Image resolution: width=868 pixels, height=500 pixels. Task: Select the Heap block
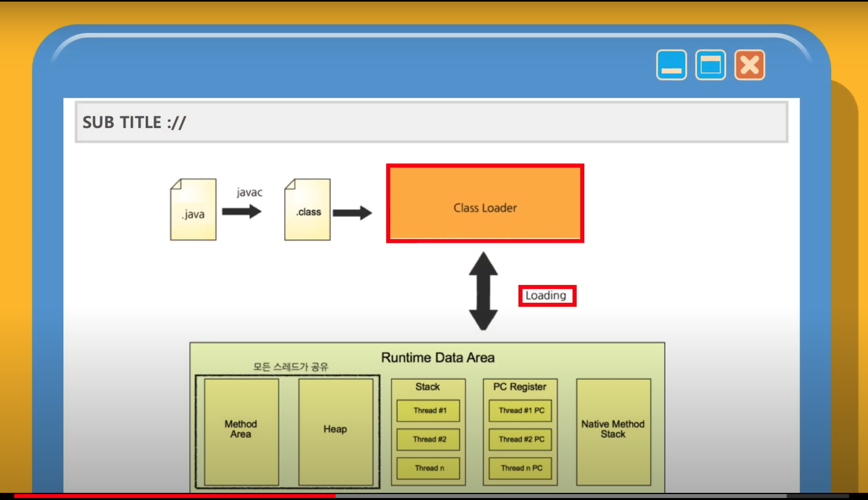(335, 431)
